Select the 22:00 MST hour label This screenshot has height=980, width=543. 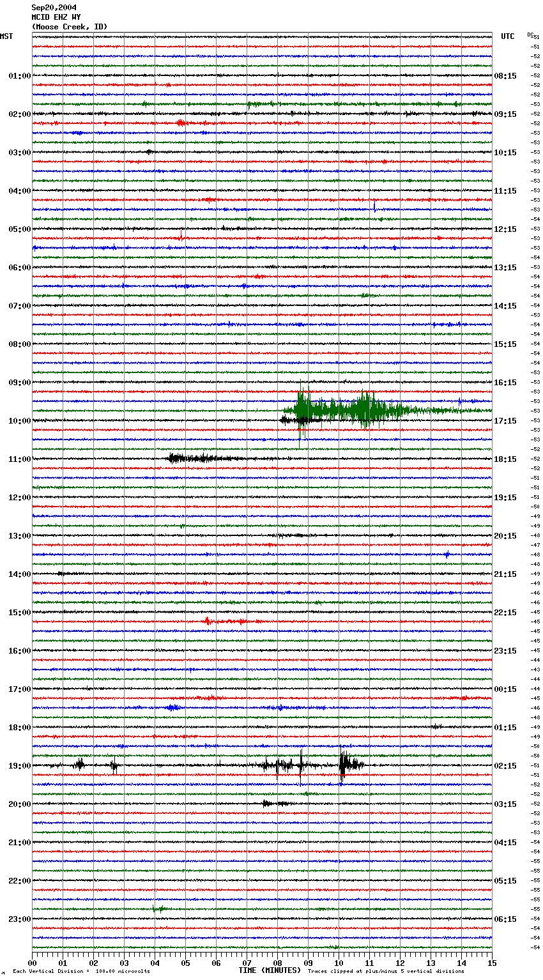pyautogui.click(x=19, y=881)
